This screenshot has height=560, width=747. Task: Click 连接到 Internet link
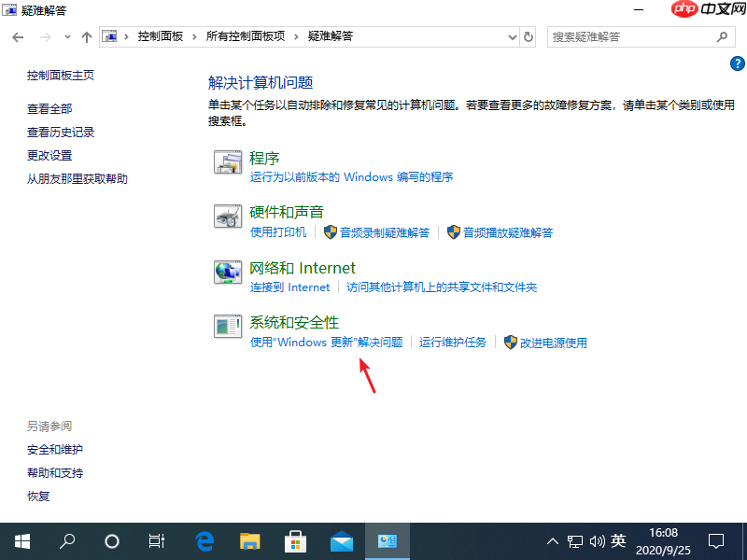(290, 287)
